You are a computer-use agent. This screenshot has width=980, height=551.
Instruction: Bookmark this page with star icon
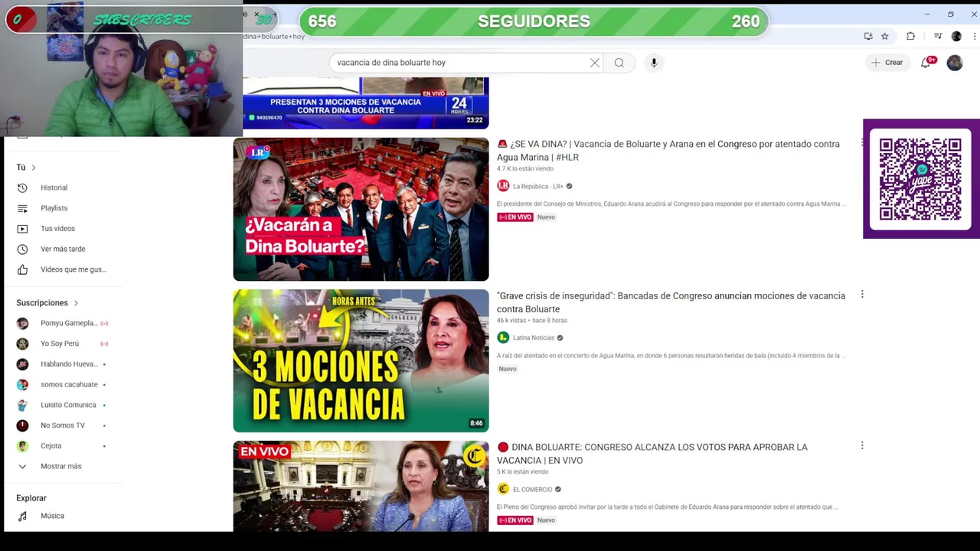pyautogui.click(x=885, y=36)
